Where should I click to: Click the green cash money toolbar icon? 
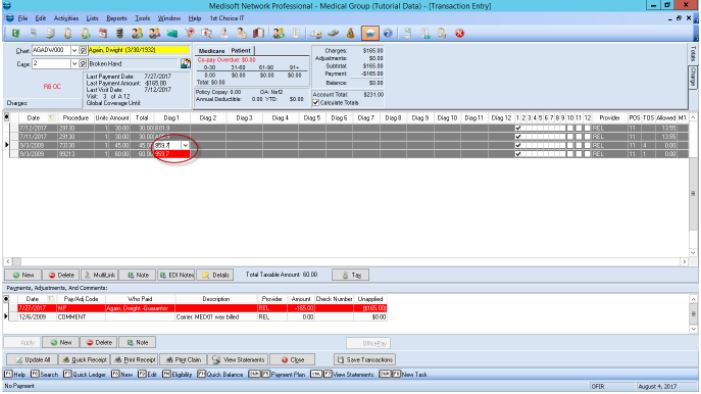tap(333, 34)
